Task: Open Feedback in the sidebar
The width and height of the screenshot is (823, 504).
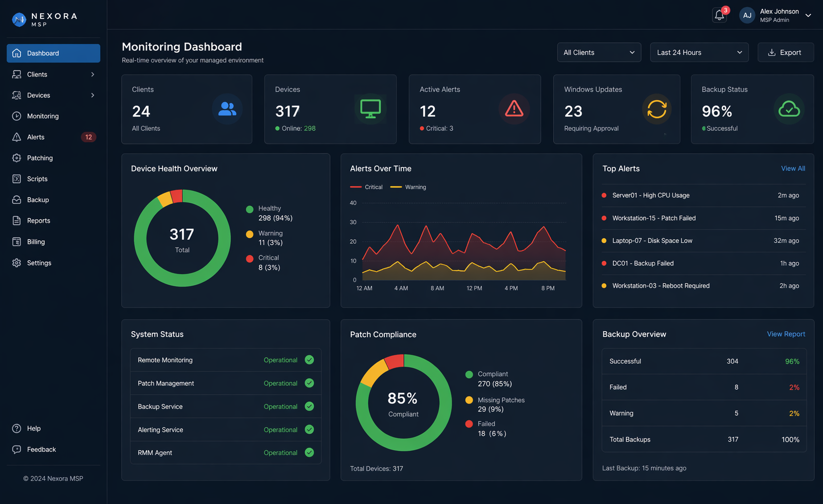Action: (x=53, y=450)
